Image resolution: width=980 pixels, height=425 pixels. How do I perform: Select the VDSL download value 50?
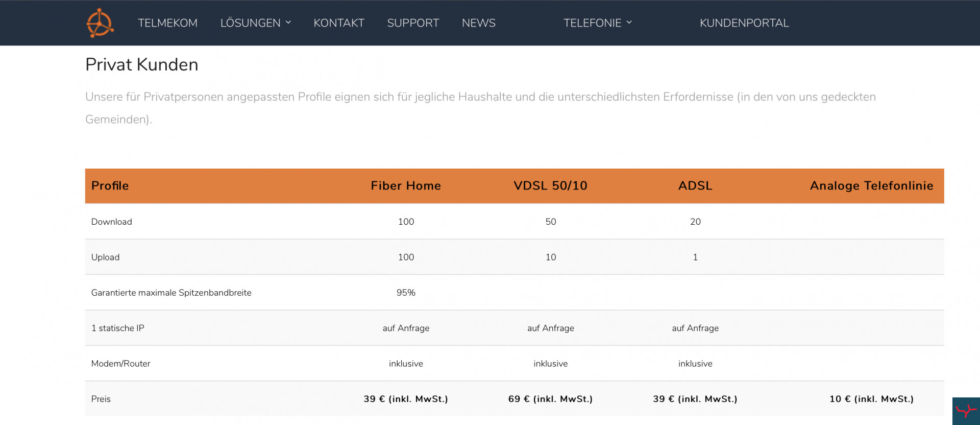point(551,222)
